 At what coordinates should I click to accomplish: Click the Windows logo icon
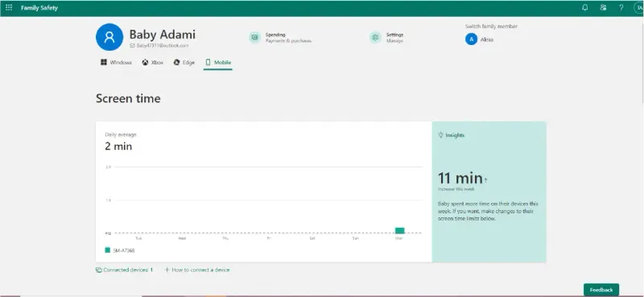(104, 63)
